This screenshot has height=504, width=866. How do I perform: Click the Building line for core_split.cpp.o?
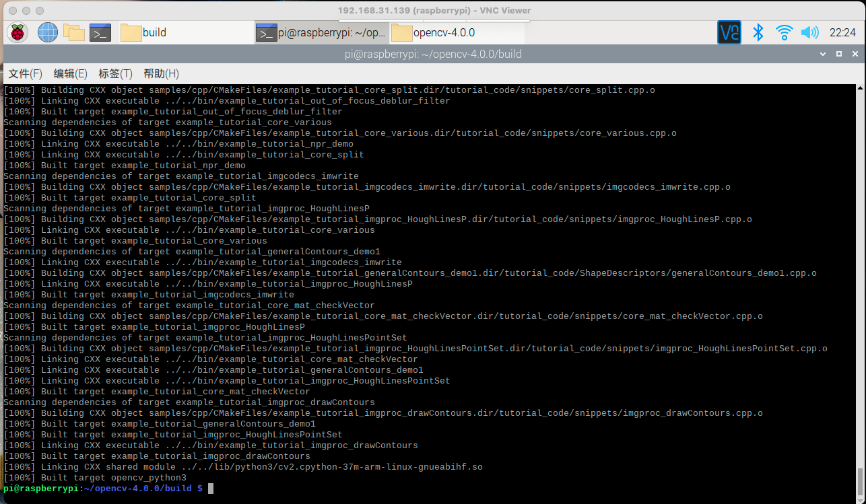[329, 89]
